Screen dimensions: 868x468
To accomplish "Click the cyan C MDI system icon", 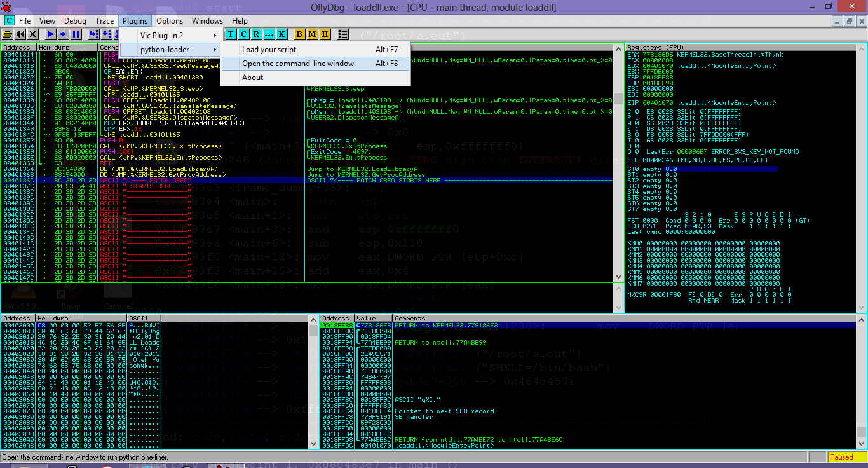I will click(x=8, y=21).
